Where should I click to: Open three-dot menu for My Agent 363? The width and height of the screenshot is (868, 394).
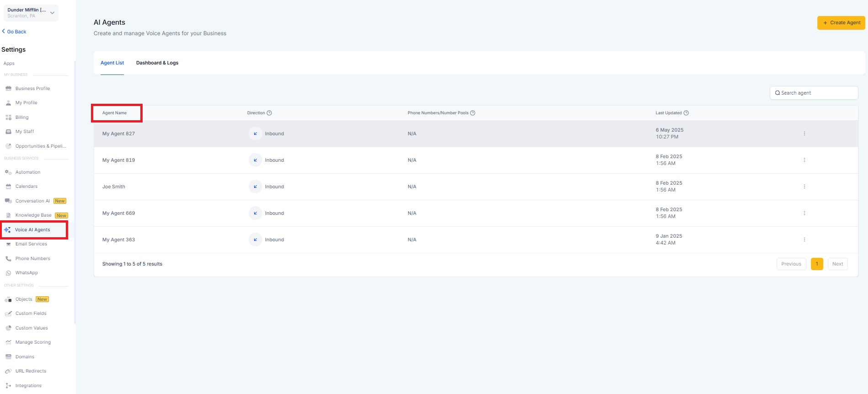click(804, 240)
